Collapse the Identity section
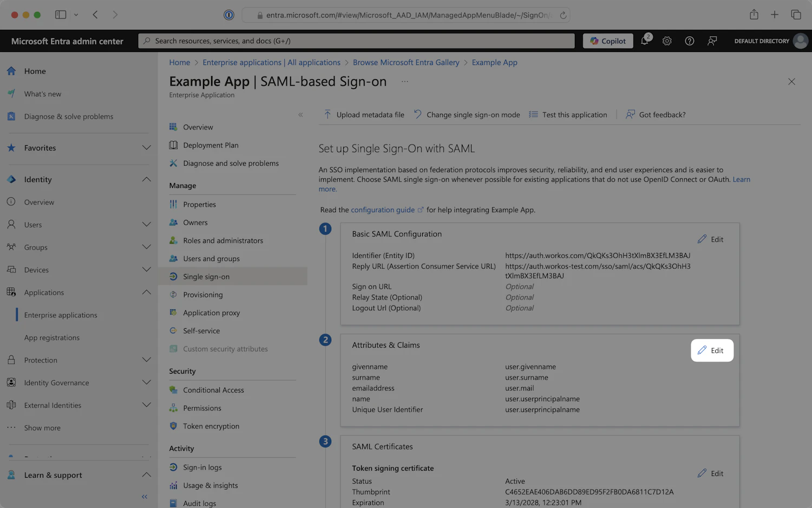Screen dimensions: 812x508 tap(146, 179)
